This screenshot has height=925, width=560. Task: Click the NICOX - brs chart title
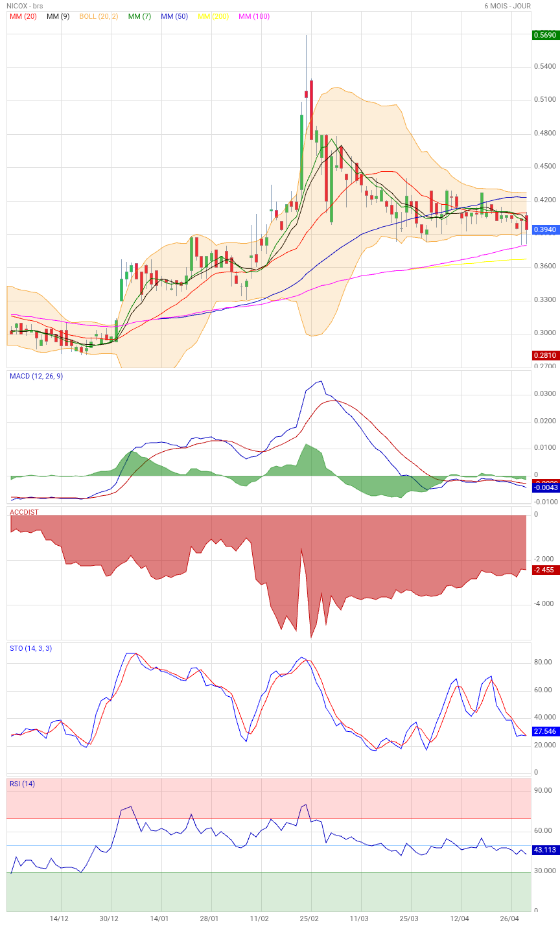(x=25, y=6)
